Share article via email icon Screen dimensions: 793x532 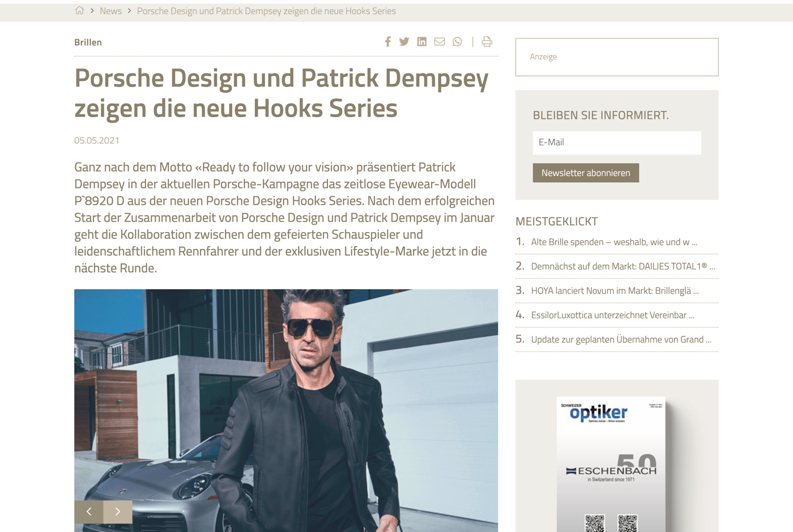pos(440,42)
